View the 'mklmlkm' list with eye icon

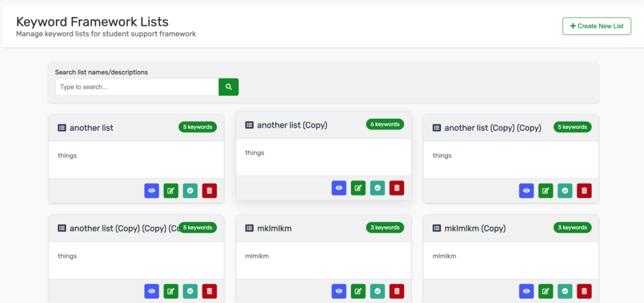(339, 291)
